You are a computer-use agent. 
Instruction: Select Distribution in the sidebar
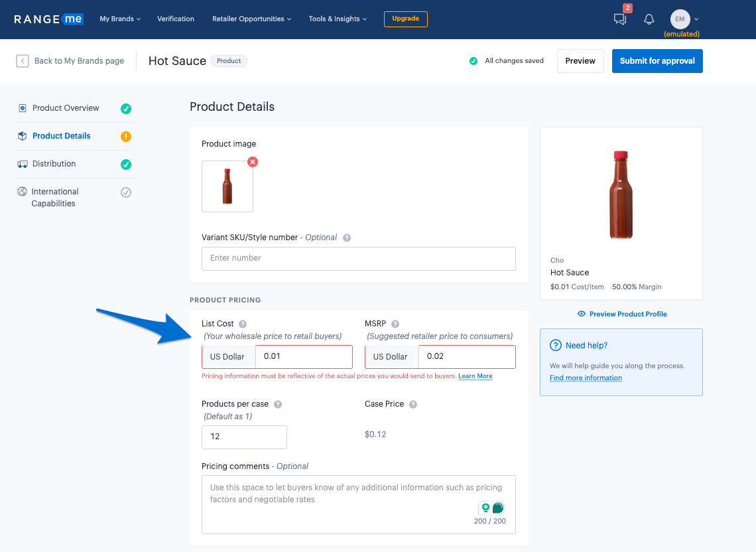[54, 164]
